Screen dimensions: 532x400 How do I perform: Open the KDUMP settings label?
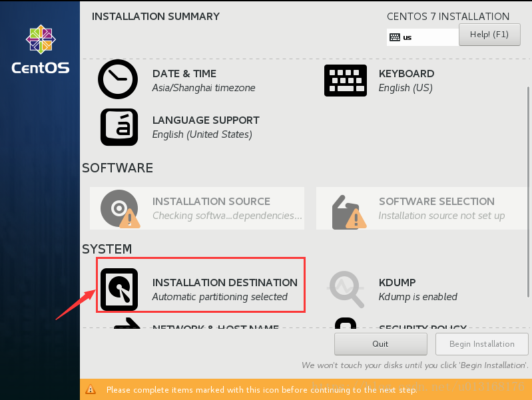point(397,283)
